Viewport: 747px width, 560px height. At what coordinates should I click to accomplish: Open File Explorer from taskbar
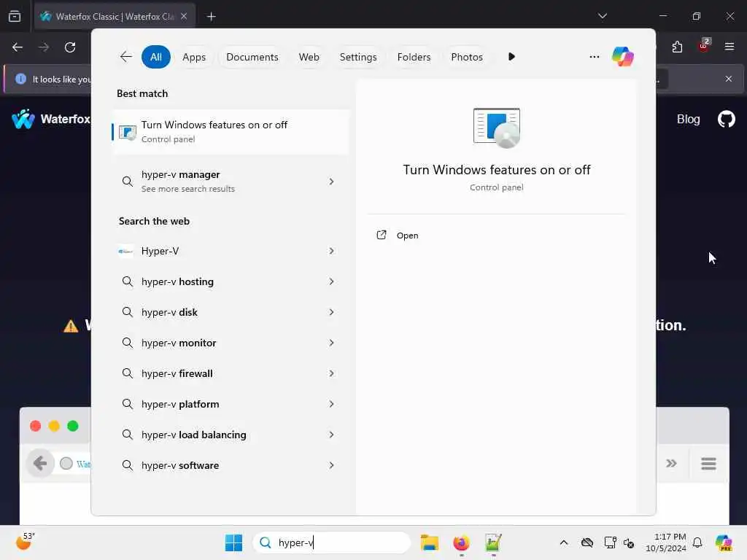(429, 542)
